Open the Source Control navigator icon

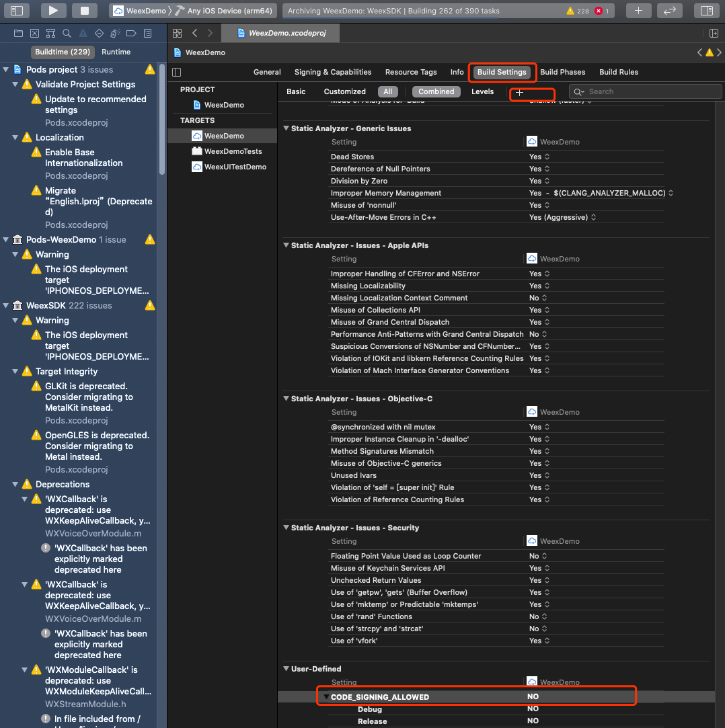click(35, 33)
